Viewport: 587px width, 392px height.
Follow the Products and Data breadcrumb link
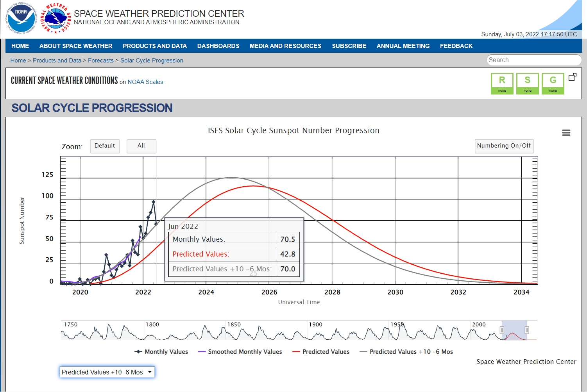click(57, 61)
